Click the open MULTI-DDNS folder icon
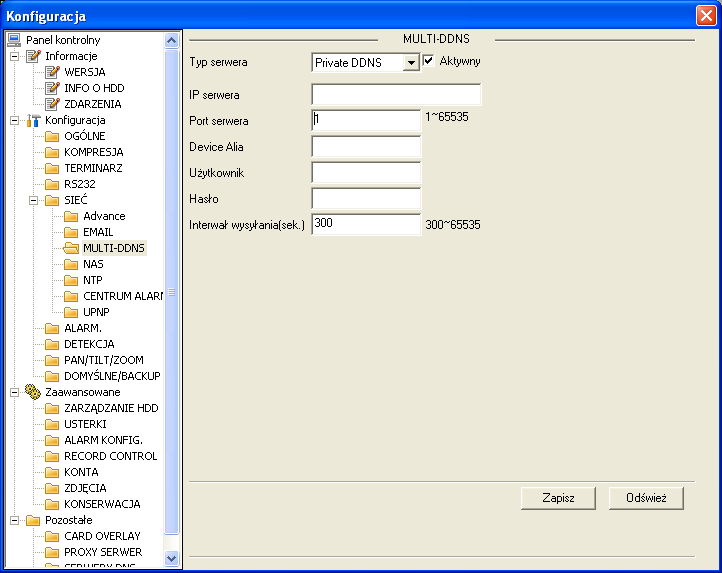722x573 pixels. [x=71, y=248]
